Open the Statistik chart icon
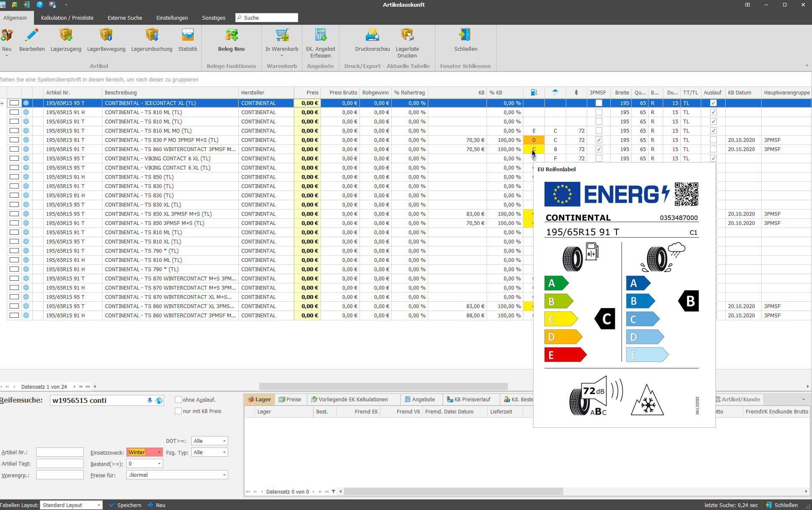812x510 pixels. [x=187, y=35]
